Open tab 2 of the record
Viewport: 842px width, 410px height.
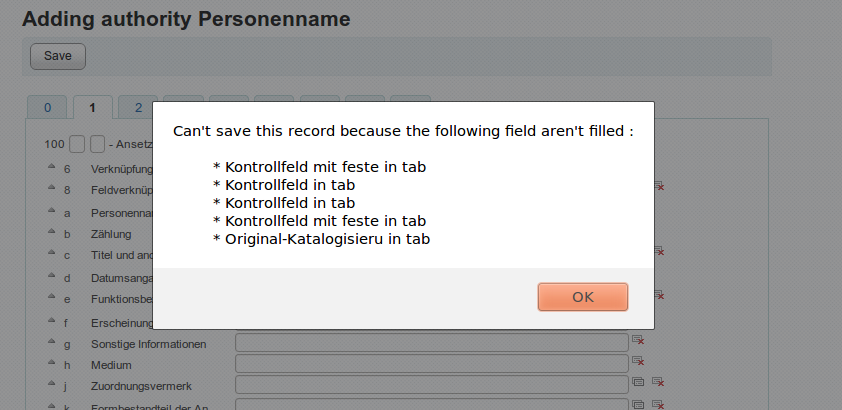point(138,108)
